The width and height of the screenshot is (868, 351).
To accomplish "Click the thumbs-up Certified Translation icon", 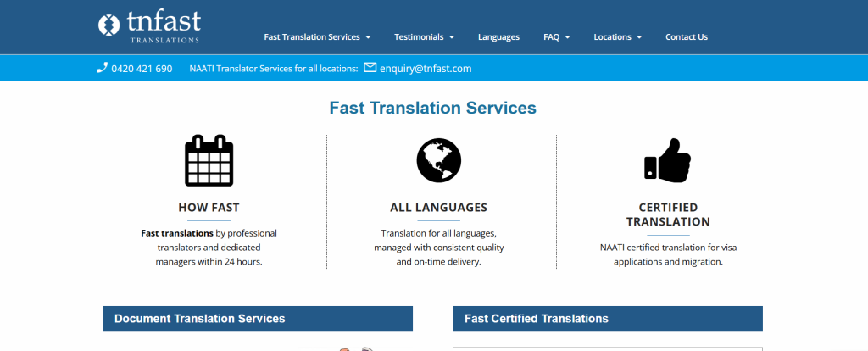I will pyautogui.click(x=667, y=159).
